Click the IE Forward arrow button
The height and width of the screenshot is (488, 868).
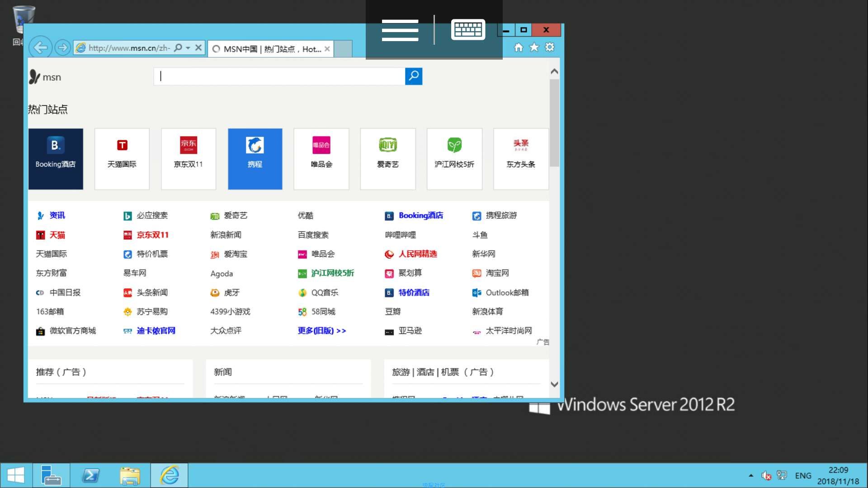pos(62,47)
